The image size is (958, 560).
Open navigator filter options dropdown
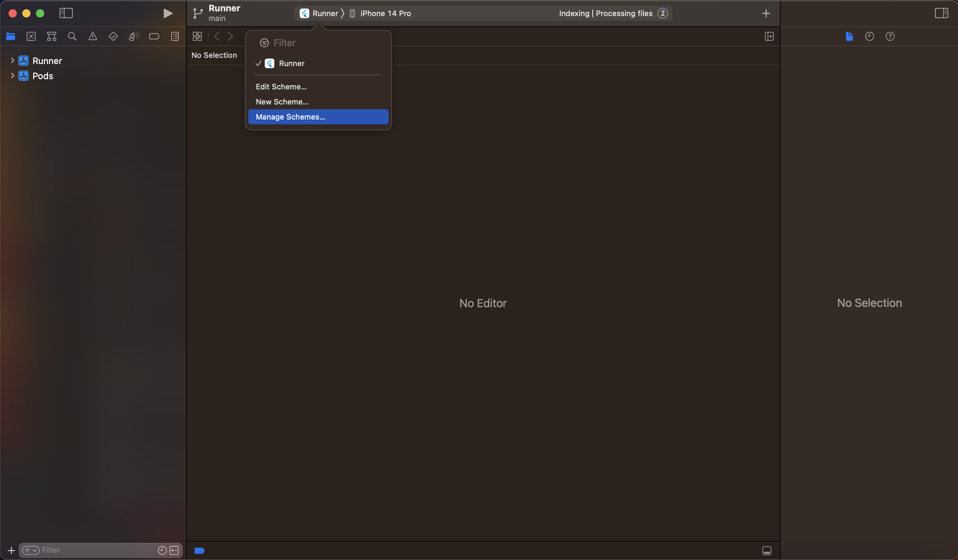pyautogui.click(x=30, y=550)
